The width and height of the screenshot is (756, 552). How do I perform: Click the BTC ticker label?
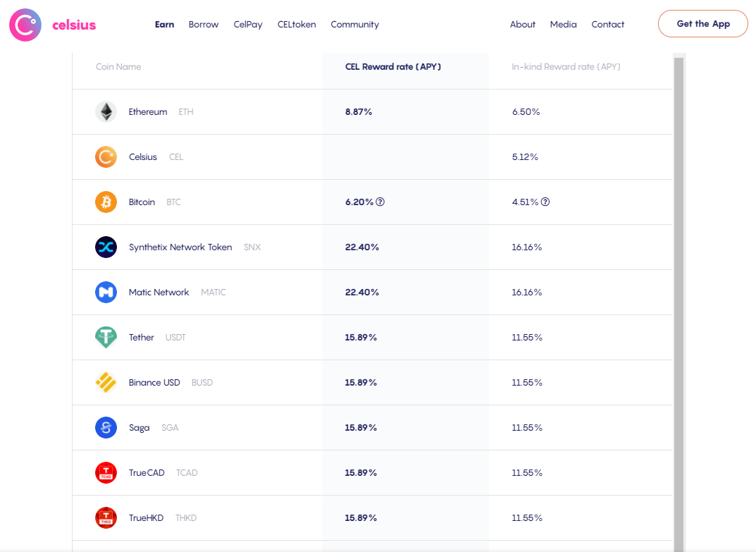173,202
